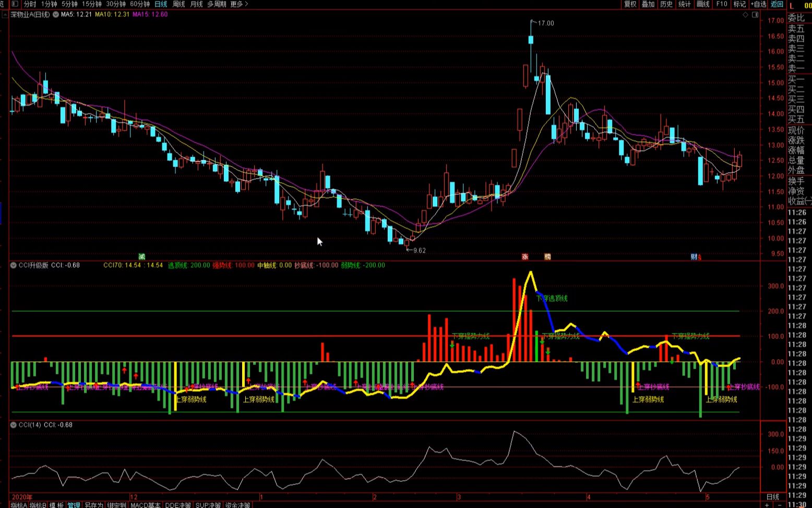812x508 pixels.
Task: Select the DDE决策 template tab
Action: point(178,505)
